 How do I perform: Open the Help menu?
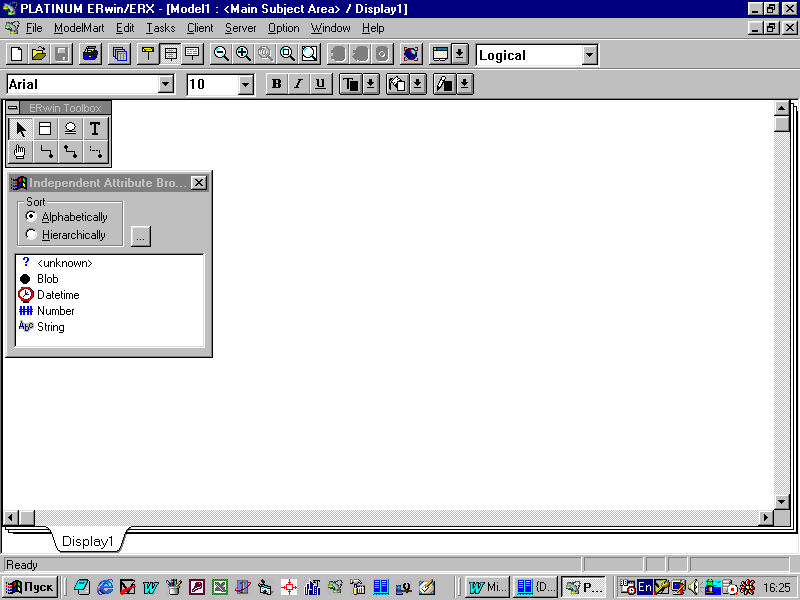(373, 28)
